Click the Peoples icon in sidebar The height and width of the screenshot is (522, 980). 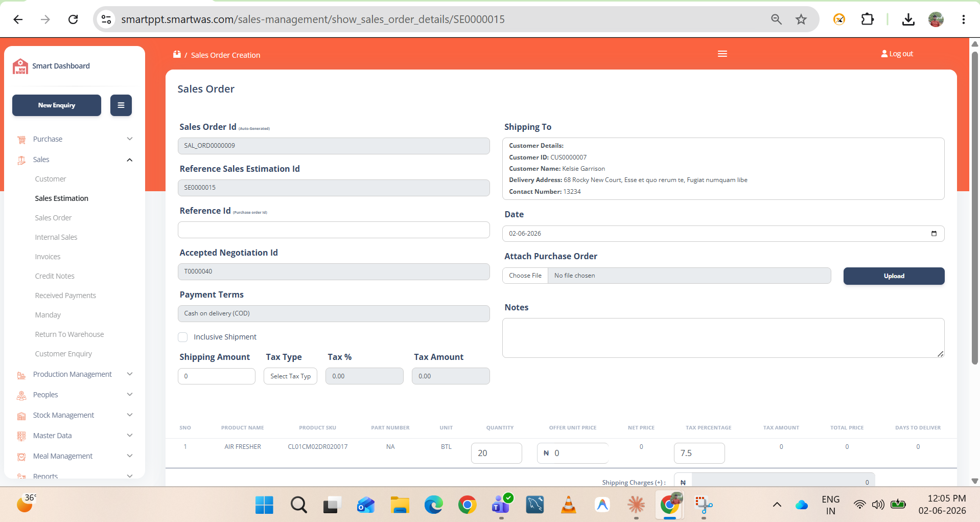[21, 395]
